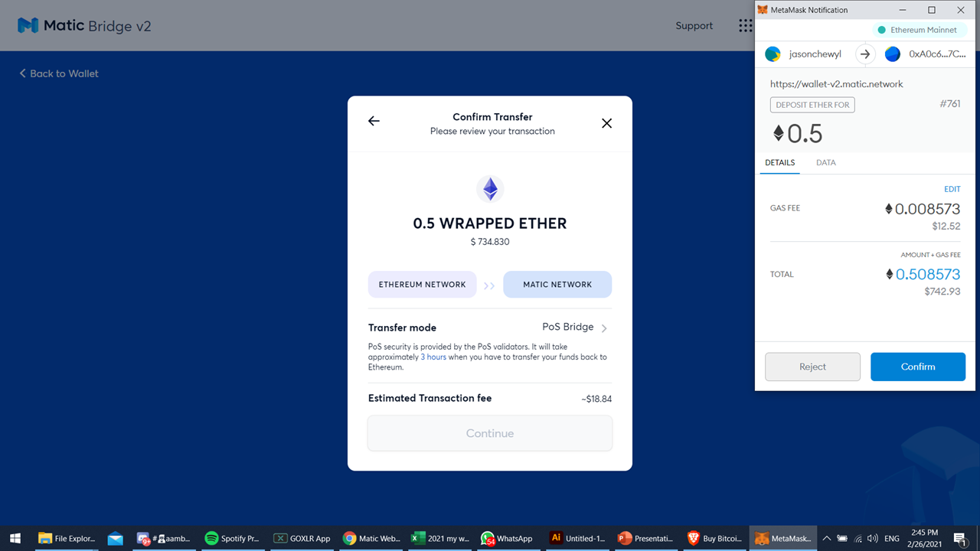Click the disabled Continue button

[x=490, y=433]
